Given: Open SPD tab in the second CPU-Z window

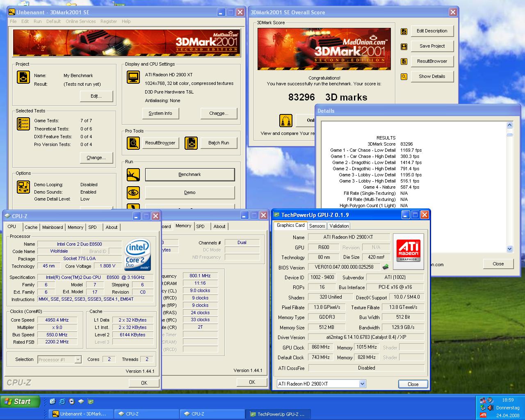Looking at the screenshot, I should 200,226.
